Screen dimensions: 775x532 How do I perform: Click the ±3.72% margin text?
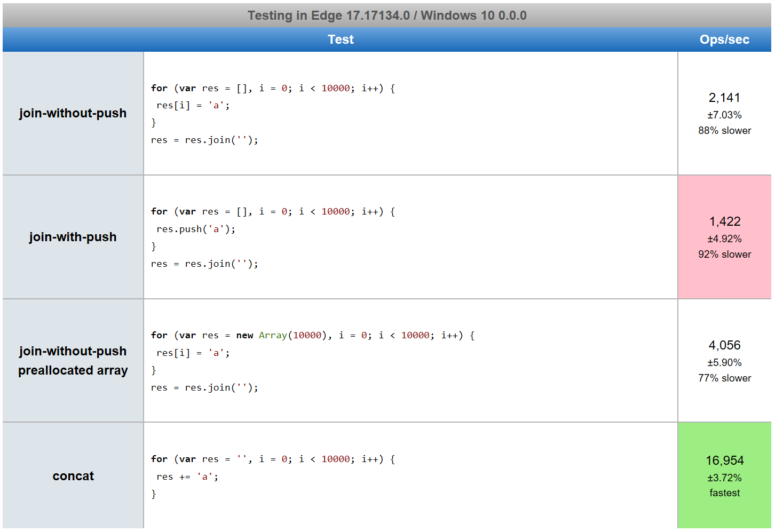(x=724, y=478)
